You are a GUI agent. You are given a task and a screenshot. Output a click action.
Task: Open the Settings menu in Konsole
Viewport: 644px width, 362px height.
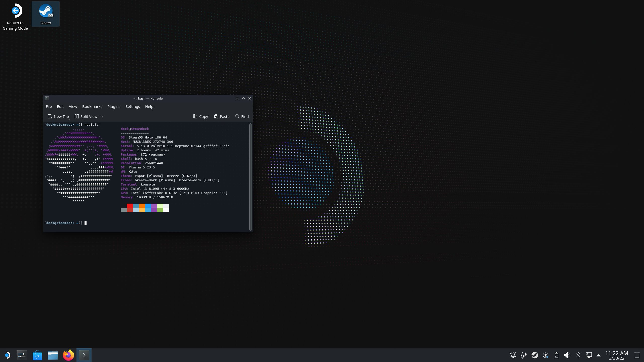pyautogui.click(x=133, y=107)
